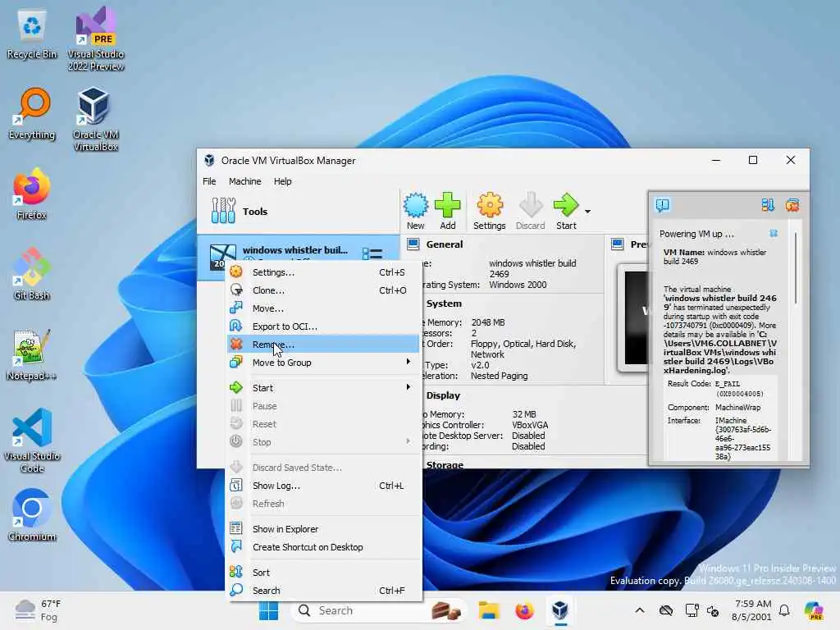Click the taskbar Search box
840x630 pixels.
[x=378, y=610]
